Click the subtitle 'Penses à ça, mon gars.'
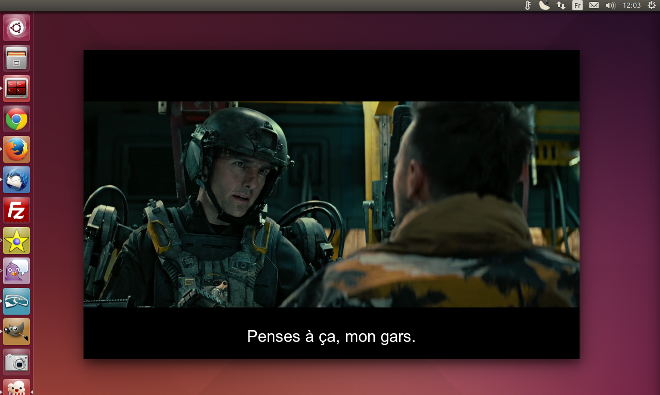This screenshot has height=395, width=660. [331, 336]
